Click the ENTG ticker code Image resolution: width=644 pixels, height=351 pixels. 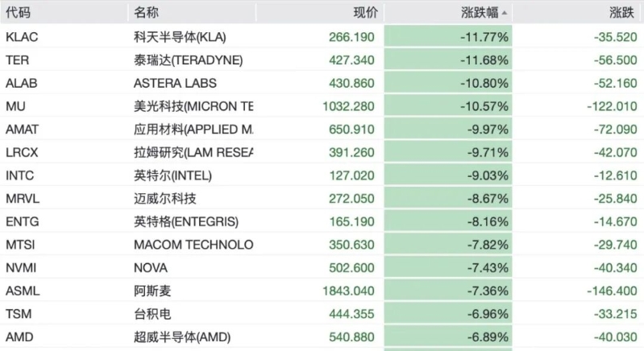point(23,221)
